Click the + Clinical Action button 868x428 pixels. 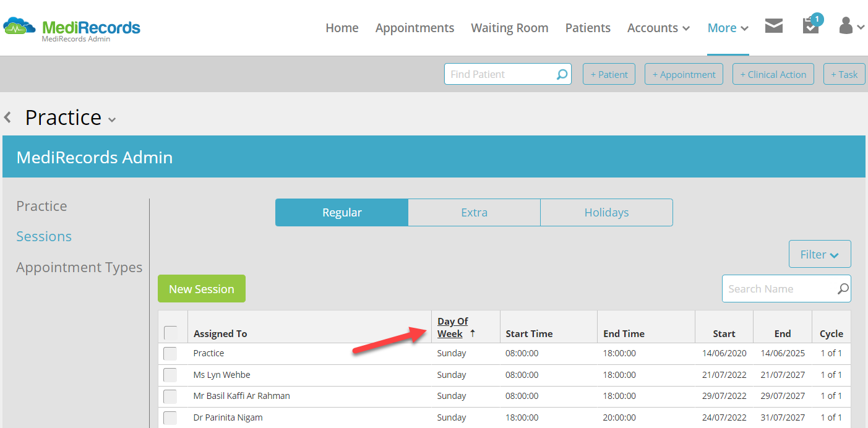pyautogui.click(x=773, y=74)
